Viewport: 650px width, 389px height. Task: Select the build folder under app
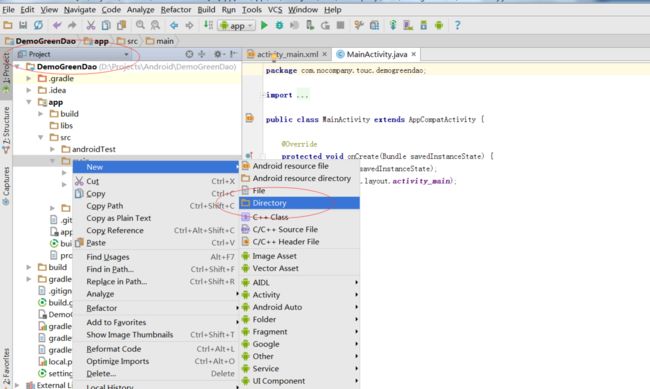(64, 114)
